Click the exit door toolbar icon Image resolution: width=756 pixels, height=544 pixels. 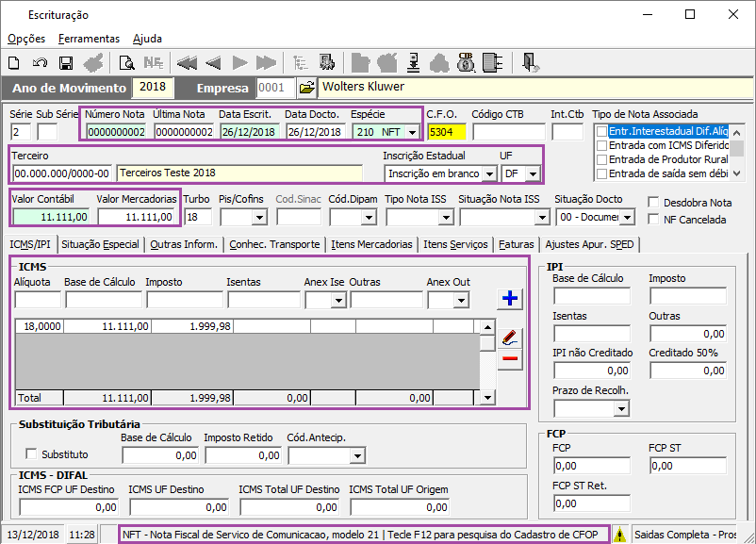(x=531, y=62)
